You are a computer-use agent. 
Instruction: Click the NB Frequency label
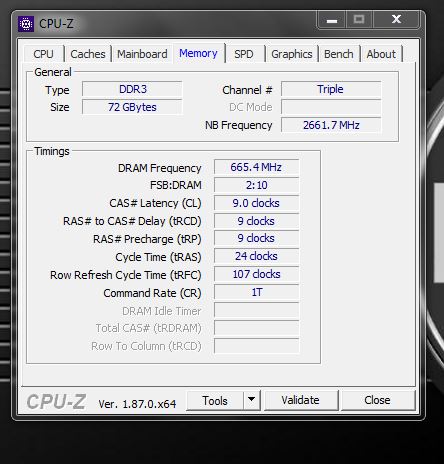[x=239, y=125]
